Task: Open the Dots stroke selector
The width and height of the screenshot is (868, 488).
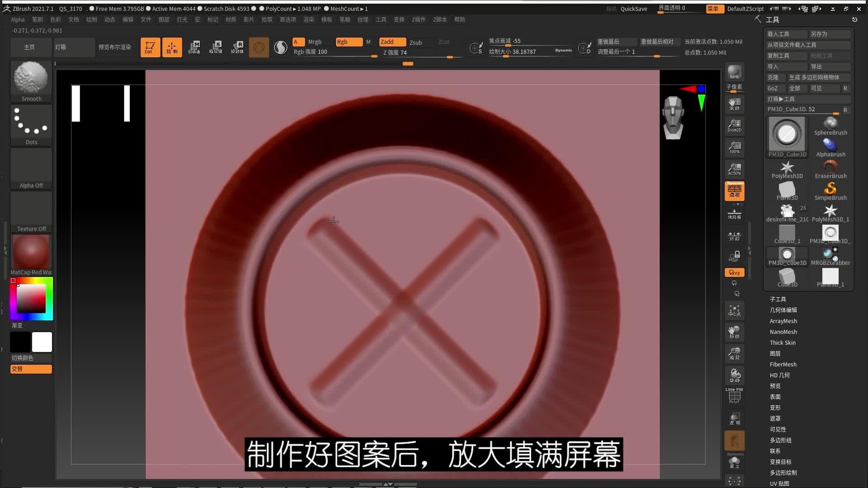Action: click(31, 125)
